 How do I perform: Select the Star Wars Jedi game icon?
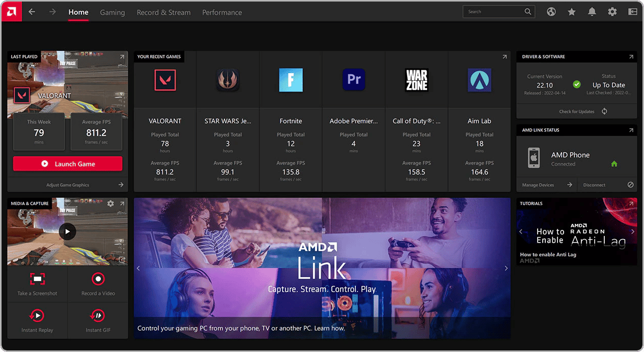point(228,80)
